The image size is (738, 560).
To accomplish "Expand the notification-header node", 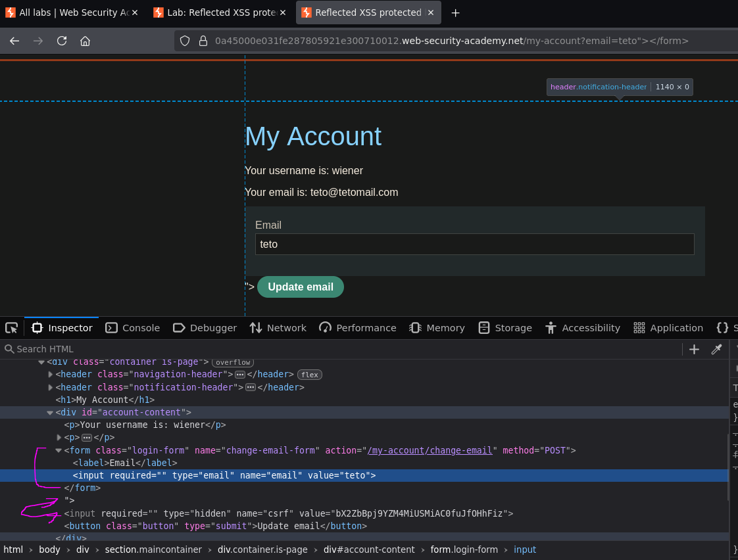I will click(50, 387).
